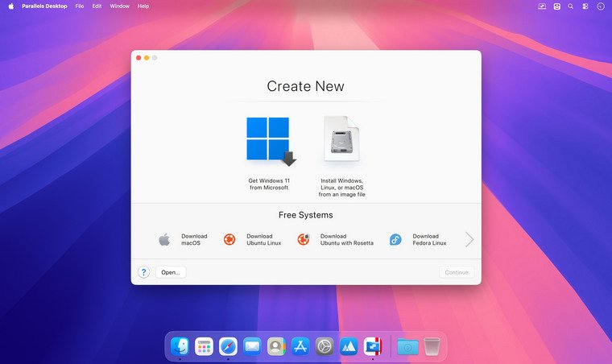Click the laptop-shaped menu bar icon
The image size is (612, 364).
click(542, 6)
